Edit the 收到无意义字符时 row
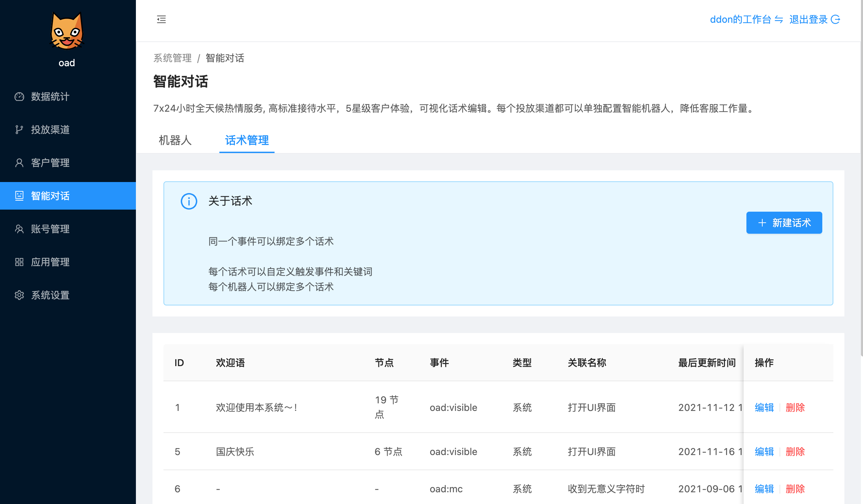863x504 pixels. click(764, 489)
